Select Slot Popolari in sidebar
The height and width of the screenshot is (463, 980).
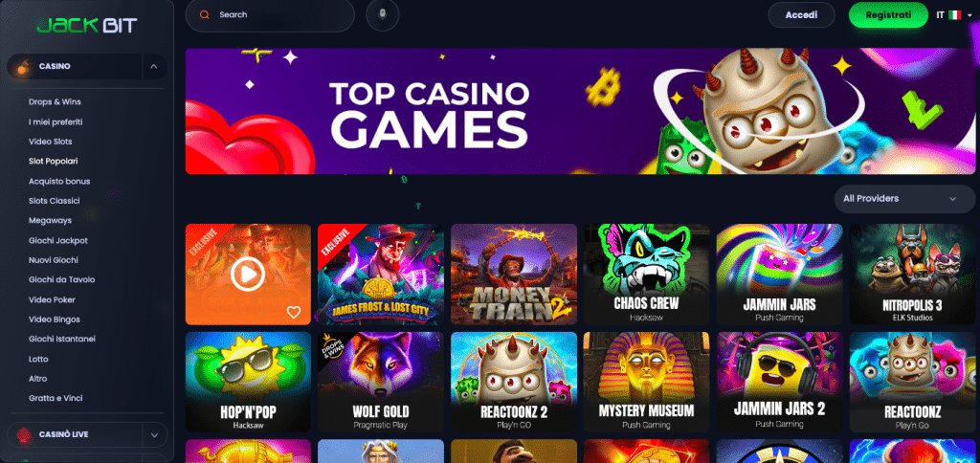pos(54,162)
